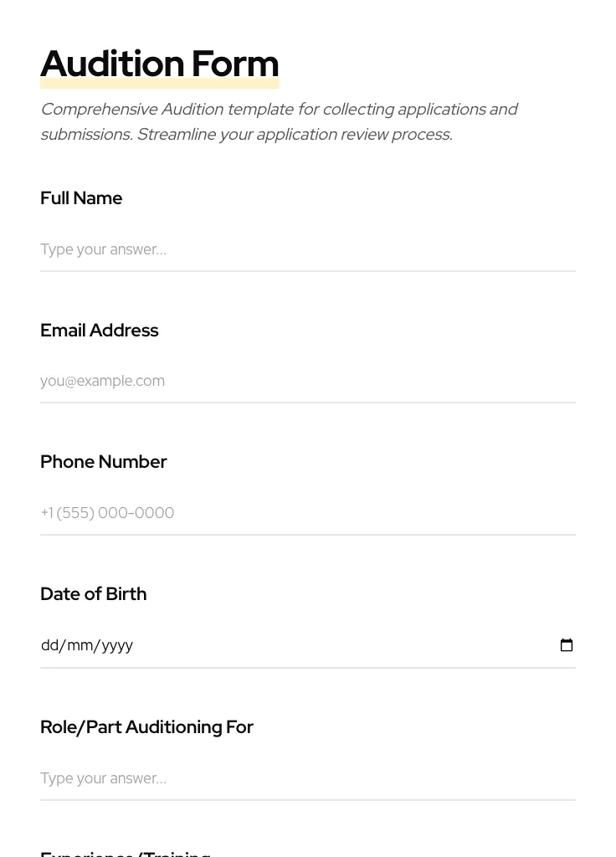Click the 'Comprehensive Audition template' description sentence
Screen dimensions: 616x857
pyautogui.click(x=279, y=110)
